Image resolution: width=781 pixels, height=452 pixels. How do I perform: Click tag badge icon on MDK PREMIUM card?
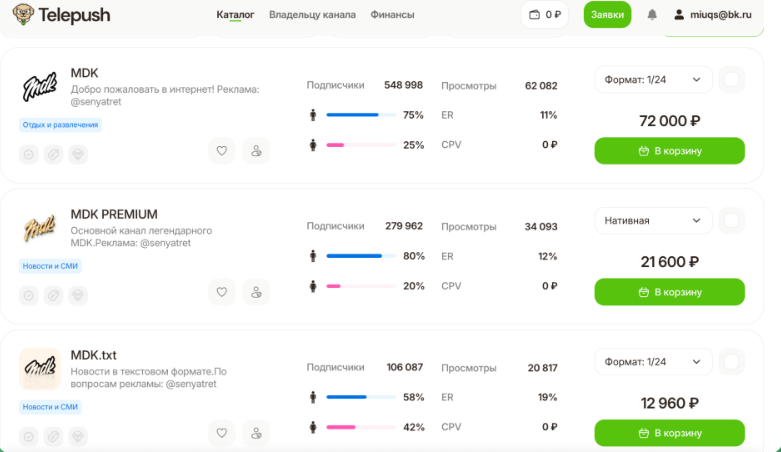53,296
